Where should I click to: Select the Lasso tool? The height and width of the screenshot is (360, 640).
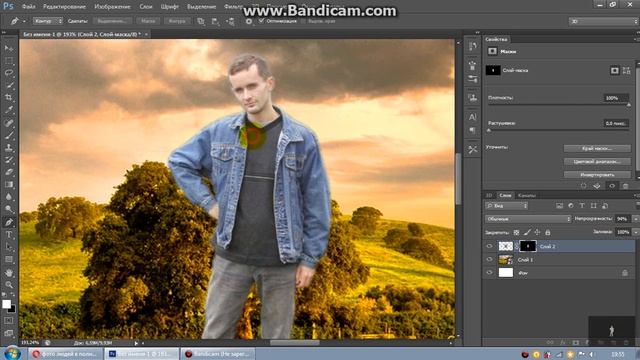(9, 73)
